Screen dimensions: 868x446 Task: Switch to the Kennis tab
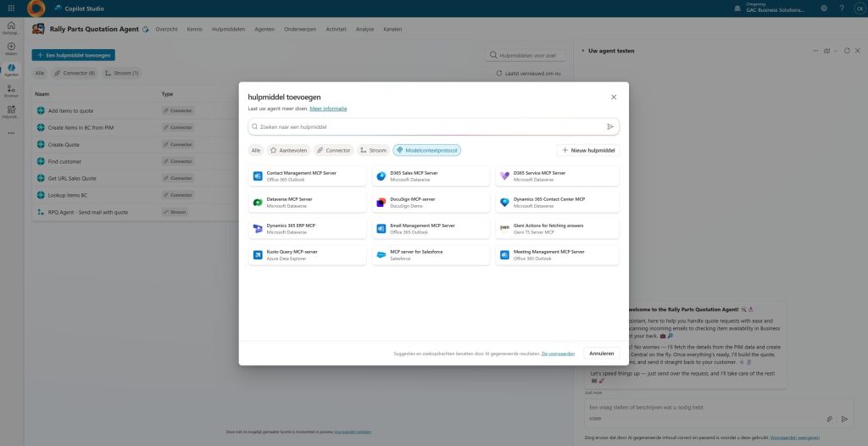point(194,30)
